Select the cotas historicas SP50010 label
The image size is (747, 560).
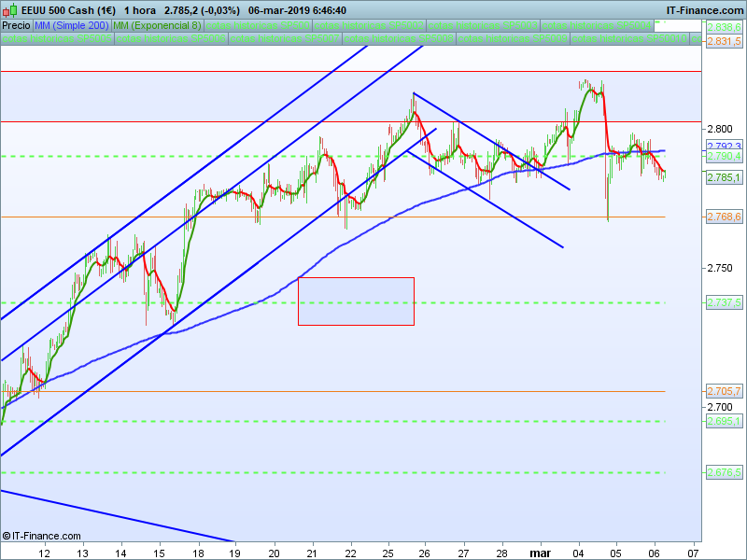click(x=629, y=38)
